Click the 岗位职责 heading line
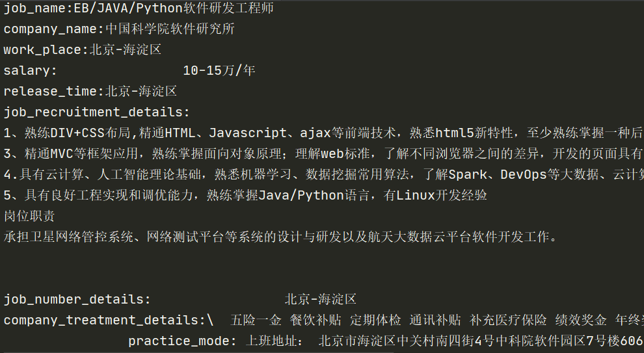 (x=29, y=216)
